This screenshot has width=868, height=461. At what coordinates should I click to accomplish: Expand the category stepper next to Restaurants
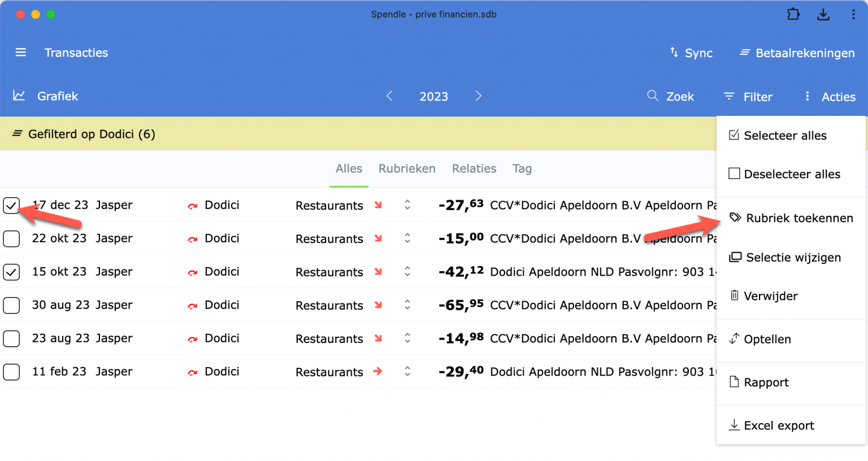click(407, 205)
